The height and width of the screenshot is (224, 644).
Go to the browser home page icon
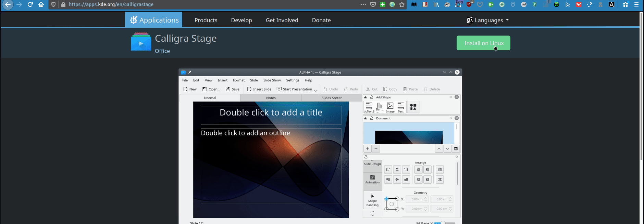point(41,4)
